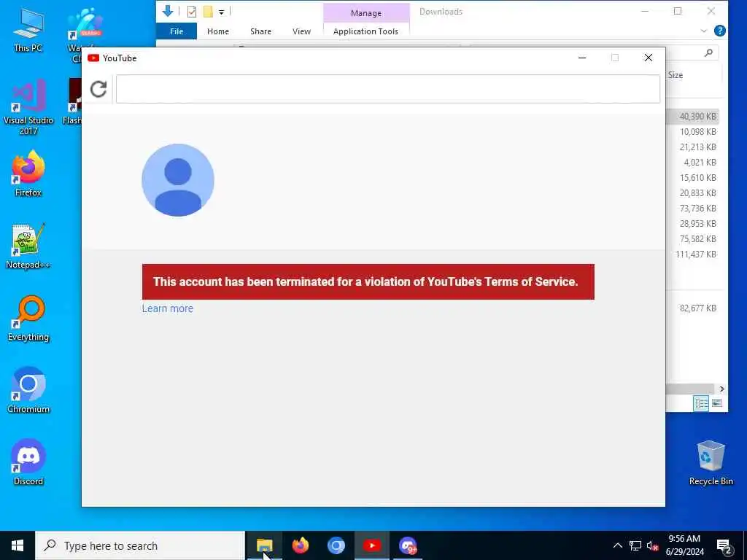Open the View ribbon tab in Explorer

[x=301, y=31]
